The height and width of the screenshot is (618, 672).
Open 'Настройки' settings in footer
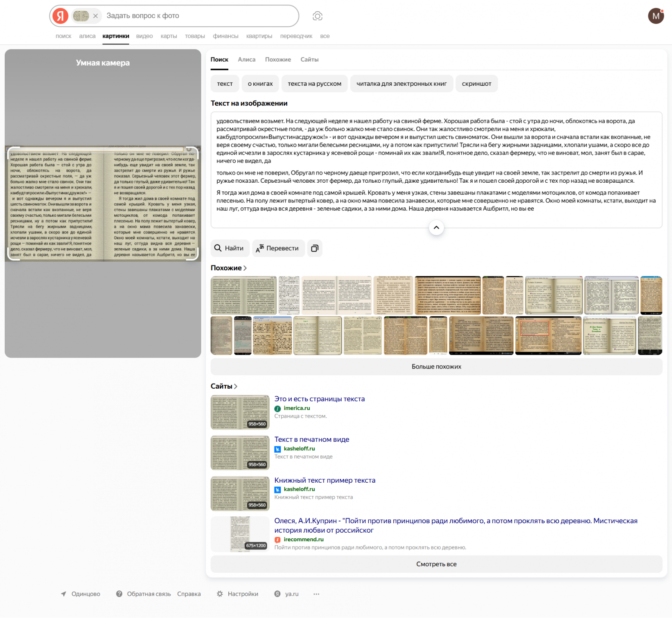(237, 594)
